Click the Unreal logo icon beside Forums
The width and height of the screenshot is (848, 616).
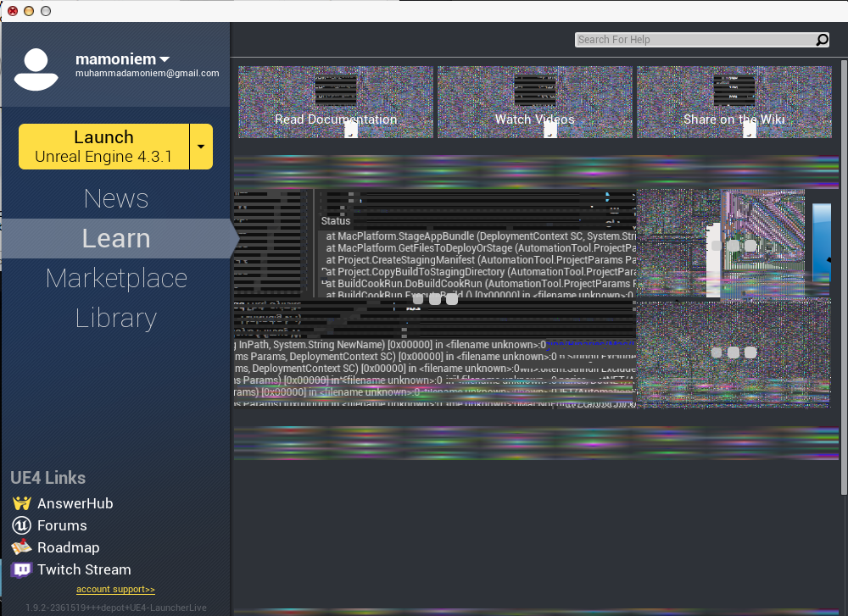point(21,525)
